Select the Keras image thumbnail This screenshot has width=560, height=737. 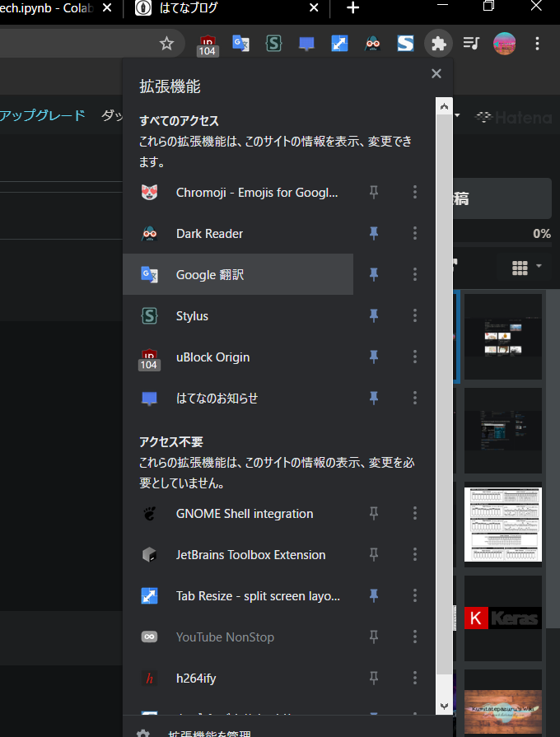[x=502, y=618]
